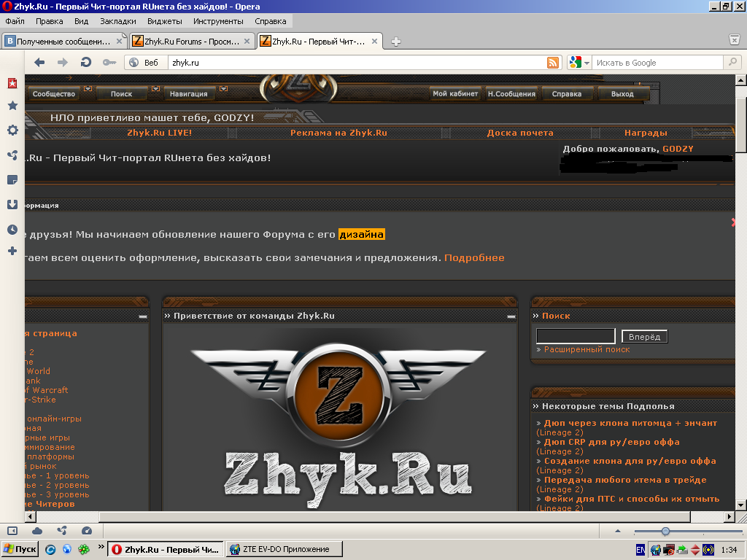Open the Закладки menu
The image size is (747, 560).
[x=117, y=21]
